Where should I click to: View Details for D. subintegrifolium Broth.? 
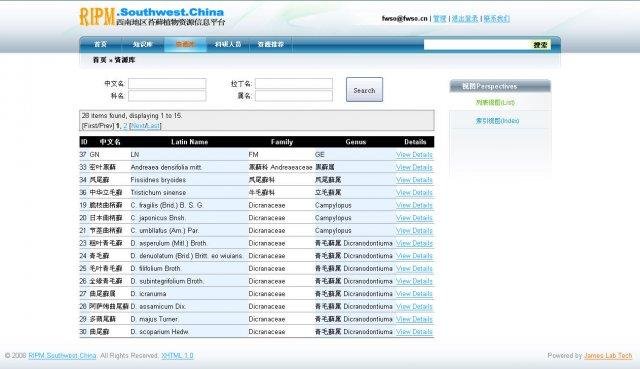coord(414,281)
